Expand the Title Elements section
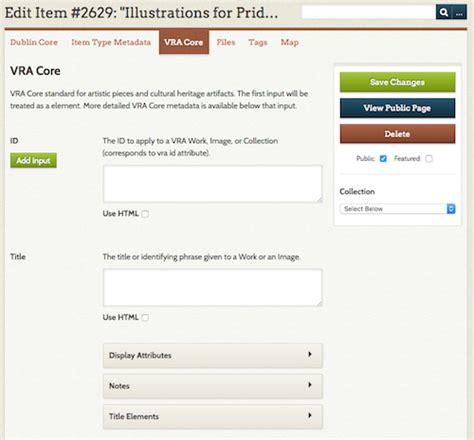 [213, 417]
